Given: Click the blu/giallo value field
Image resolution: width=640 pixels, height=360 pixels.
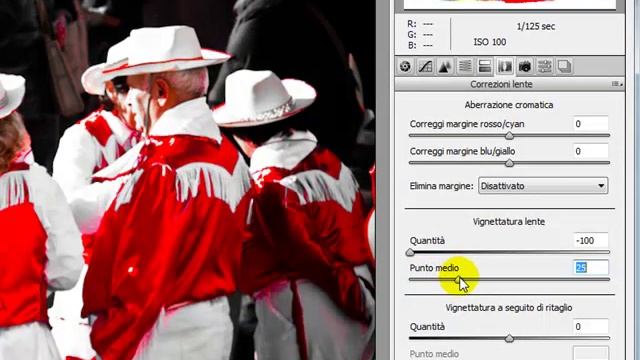Looking at the screenshot, I should (x=591, y=151).
